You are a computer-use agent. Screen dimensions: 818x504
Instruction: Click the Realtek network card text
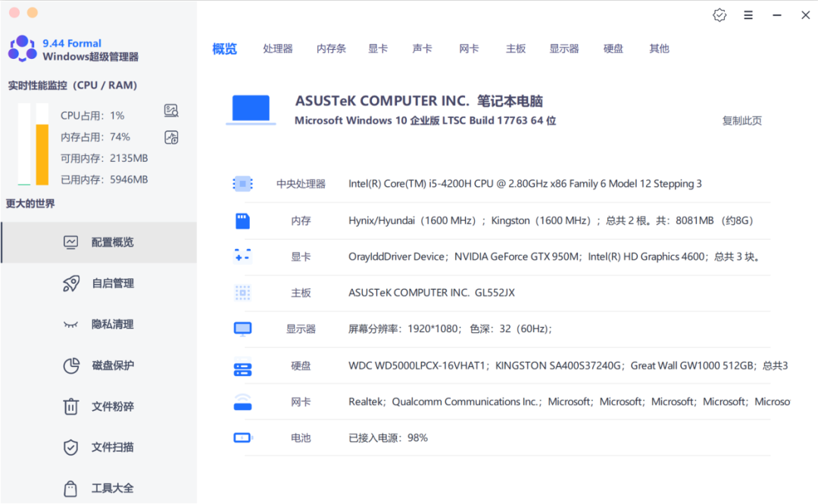(x=365, y=402)
